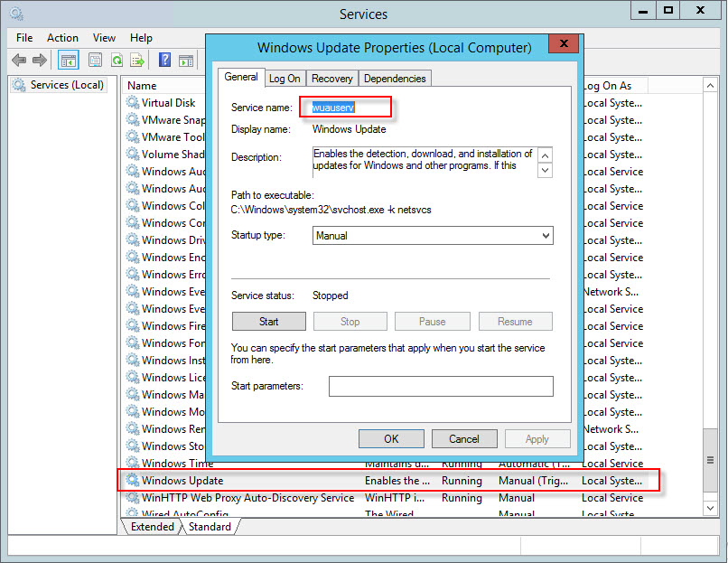This screenshot has height=563, width=728.
Task: Click the Back arrow toolbar icon
Action: point(19,60)
